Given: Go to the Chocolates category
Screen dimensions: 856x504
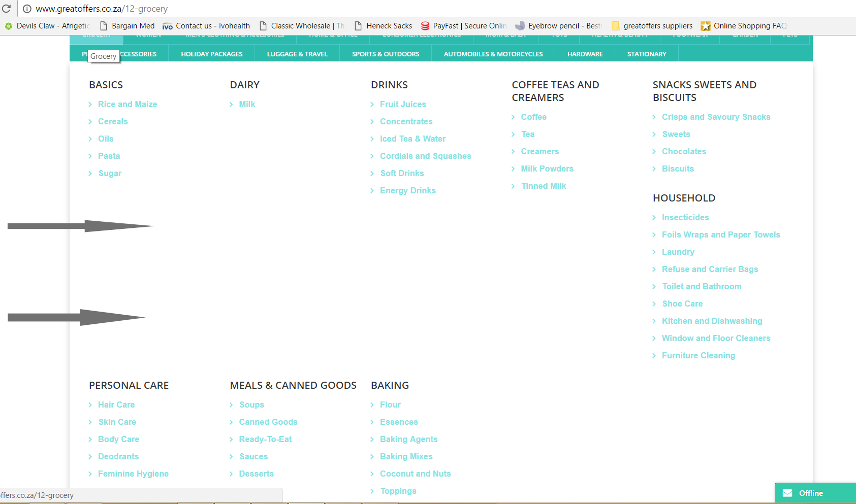Looking at the screenshot, I should pos(684,151).
